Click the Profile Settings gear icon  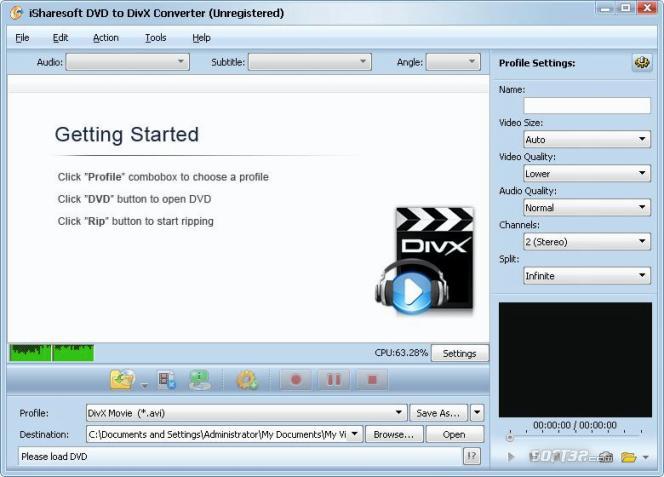[x=642, y=63]
